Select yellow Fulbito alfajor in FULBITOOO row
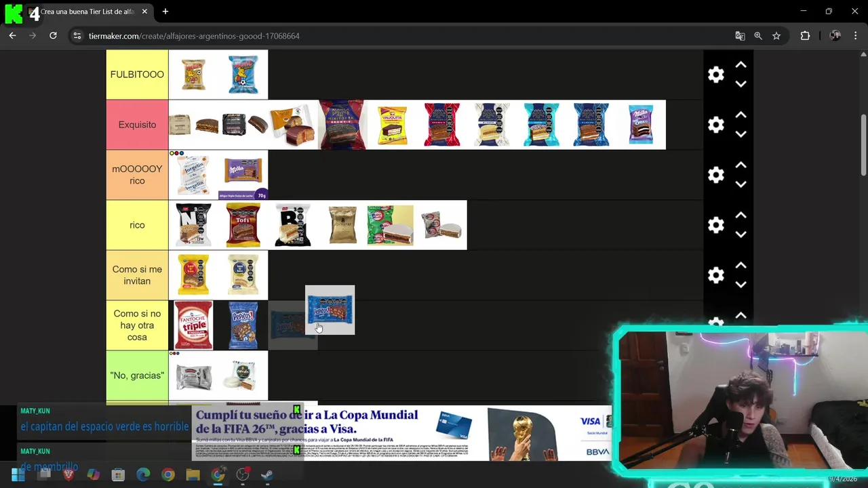The width and height of the screenshot is (868, 488). (x=193, y=75)
